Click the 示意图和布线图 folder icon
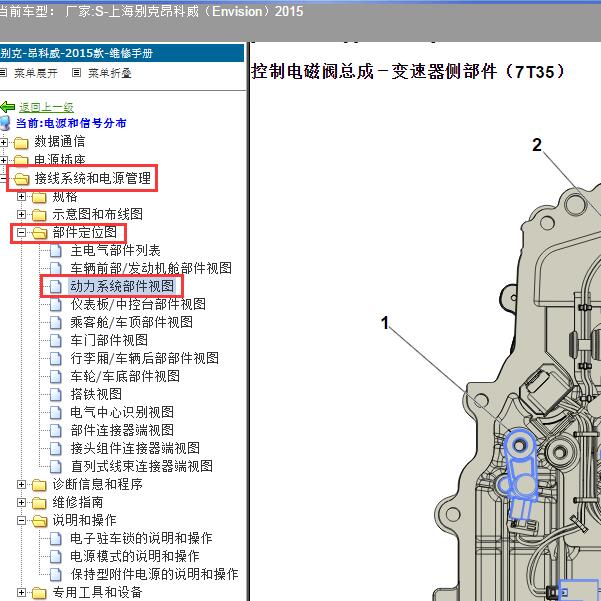Viewport: 601px width, 601px height. (x=39, y=215)
